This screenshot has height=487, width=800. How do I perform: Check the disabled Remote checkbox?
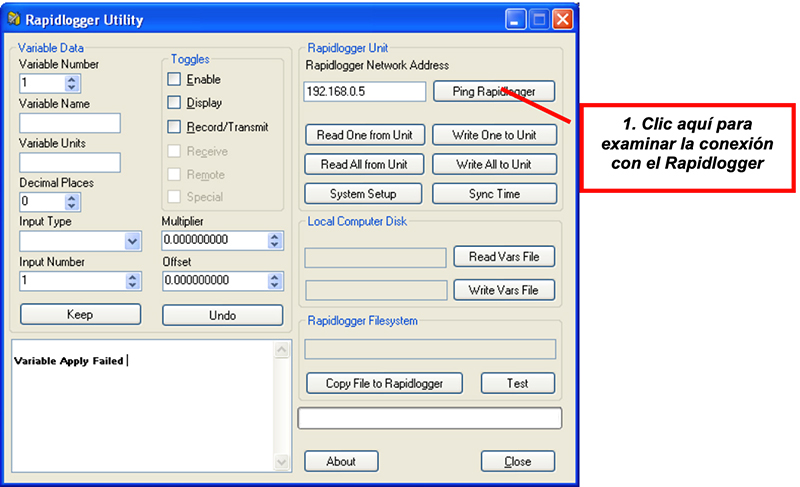coord(174,174)
